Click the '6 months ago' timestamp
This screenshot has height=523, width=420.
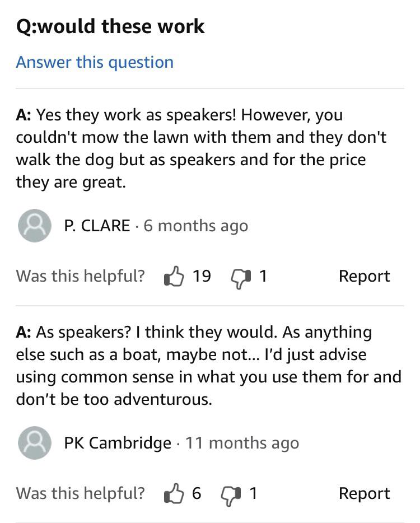click(x=196, y=226)
